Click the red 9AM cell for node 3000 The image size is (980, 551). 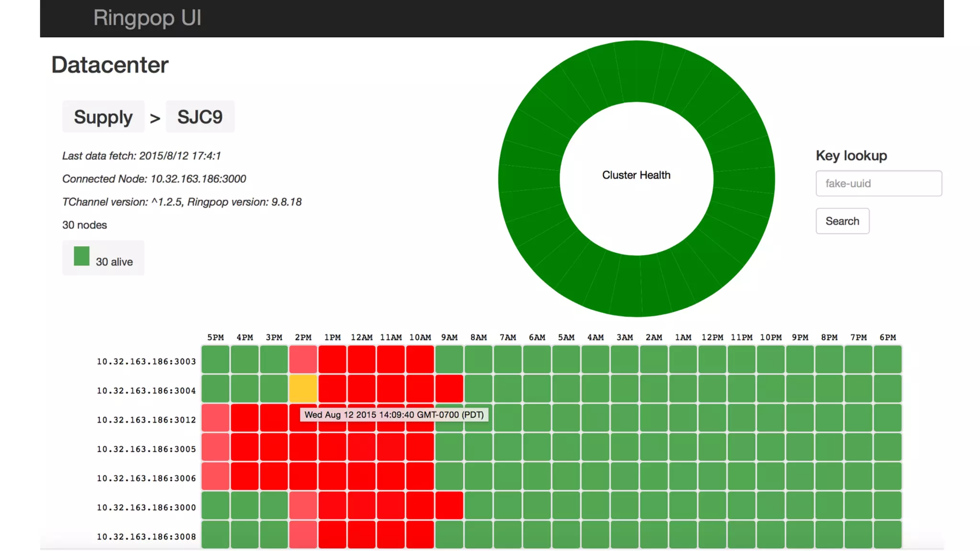pos(449,505)
